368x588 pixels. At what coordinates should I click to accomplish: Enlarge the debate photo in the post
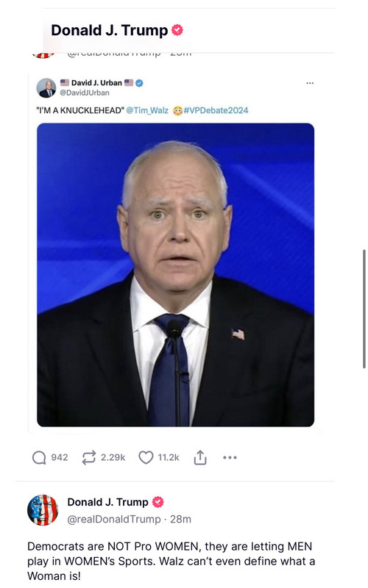[175, 275]
